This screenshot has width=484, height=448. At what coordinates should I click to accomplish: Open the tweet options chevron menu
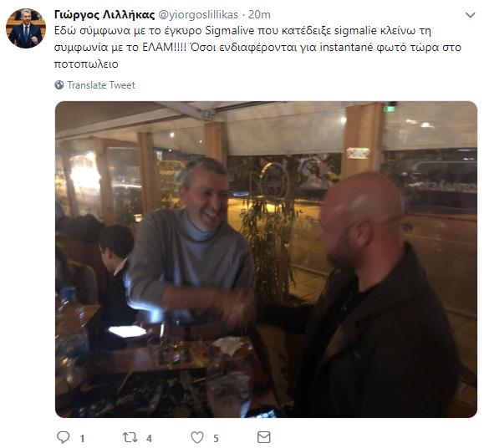pyautogui.click(x=470, y=15)
